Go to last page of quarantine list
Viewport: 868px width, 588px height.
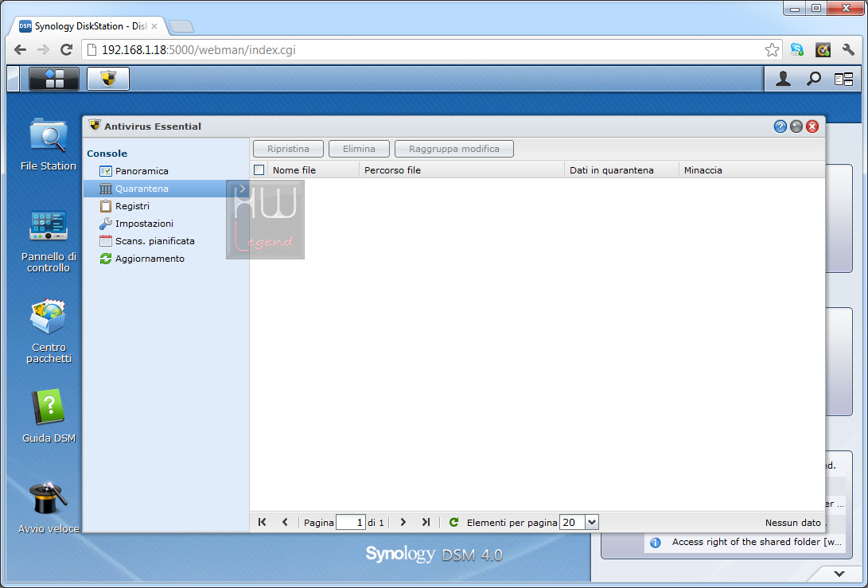[426, 522]
